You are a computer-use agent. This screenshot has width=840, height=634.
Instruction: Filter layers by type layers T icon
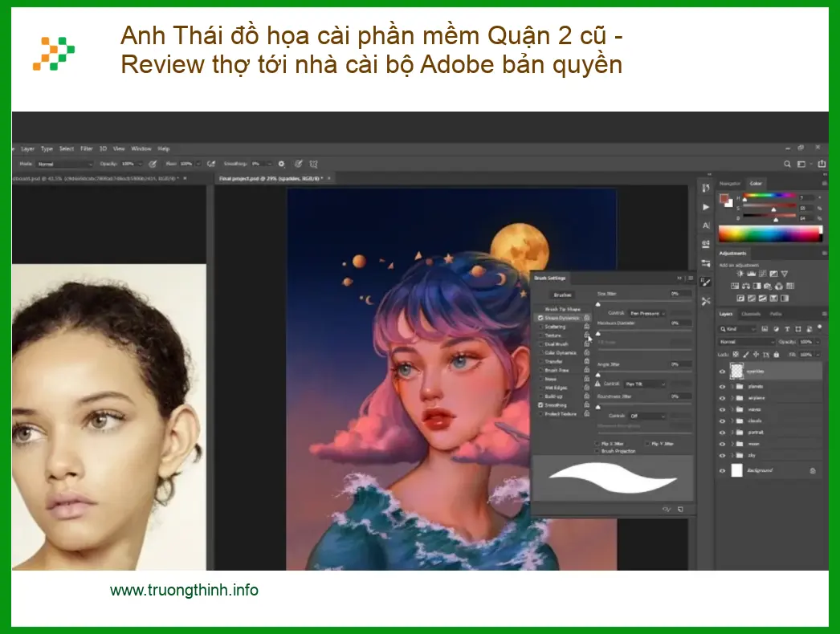787,329
